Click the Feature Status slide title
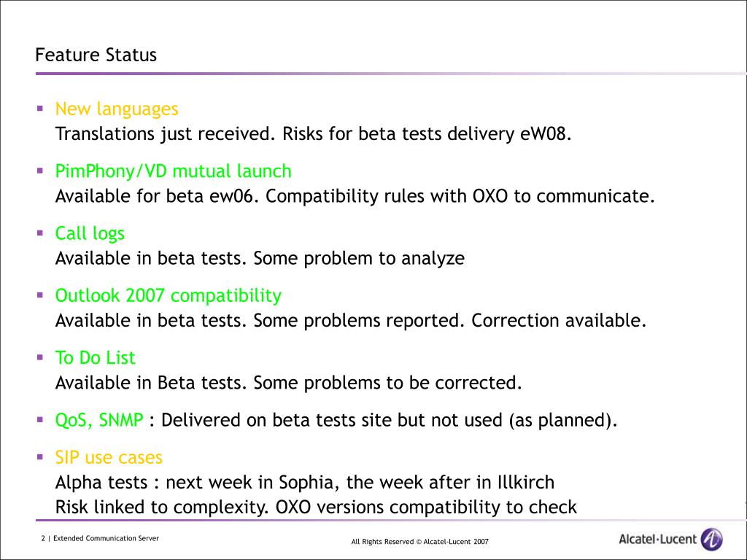Viewport: 747px width, 560px height. pos(96,55)
